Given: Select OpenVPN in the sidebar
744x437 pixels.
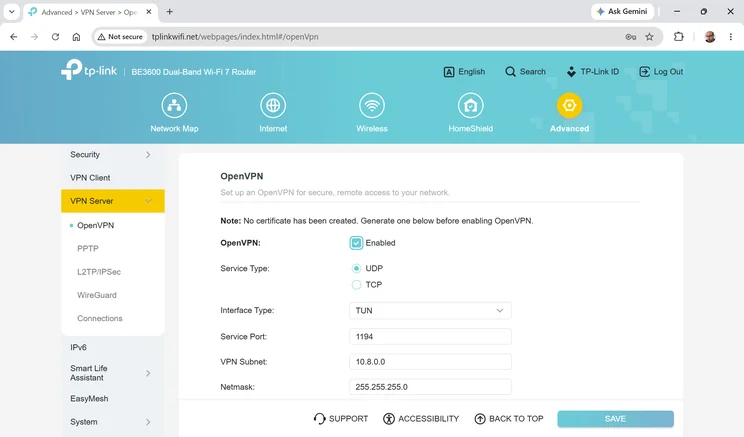Looking at the screenshot, I should [95, 225].
